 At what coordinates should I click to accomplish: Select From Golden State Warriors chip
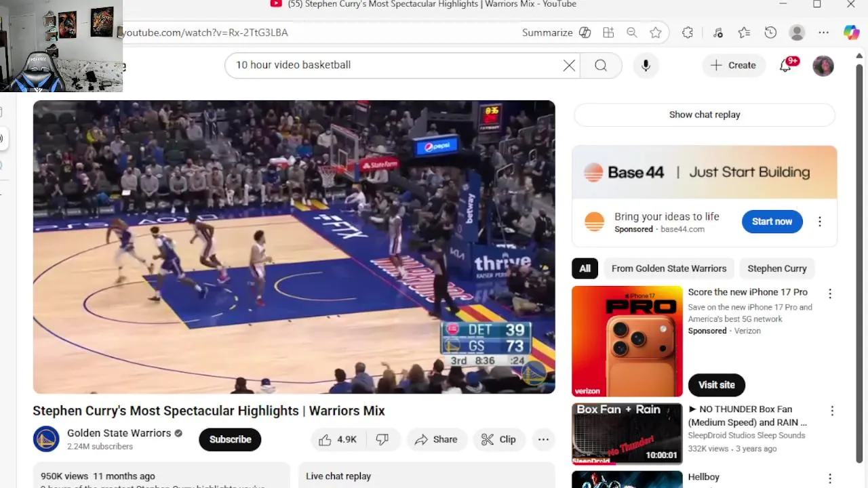(669, 268)
